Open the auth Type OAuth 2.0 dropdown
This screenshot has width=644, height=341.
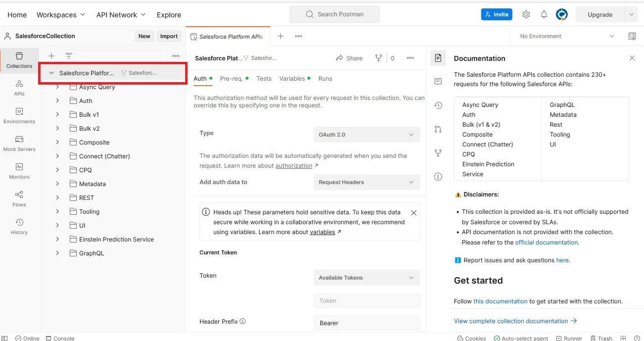[x=367, y=135]
